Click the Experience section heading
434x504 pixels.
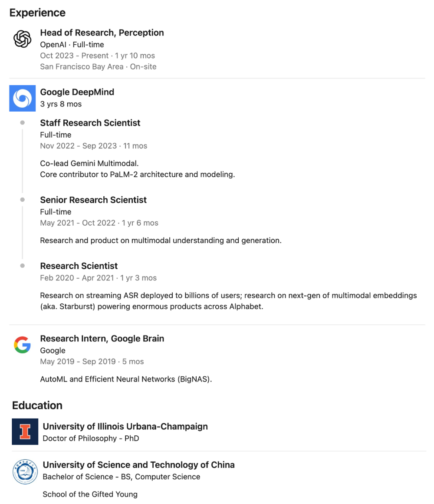(37, 13)
